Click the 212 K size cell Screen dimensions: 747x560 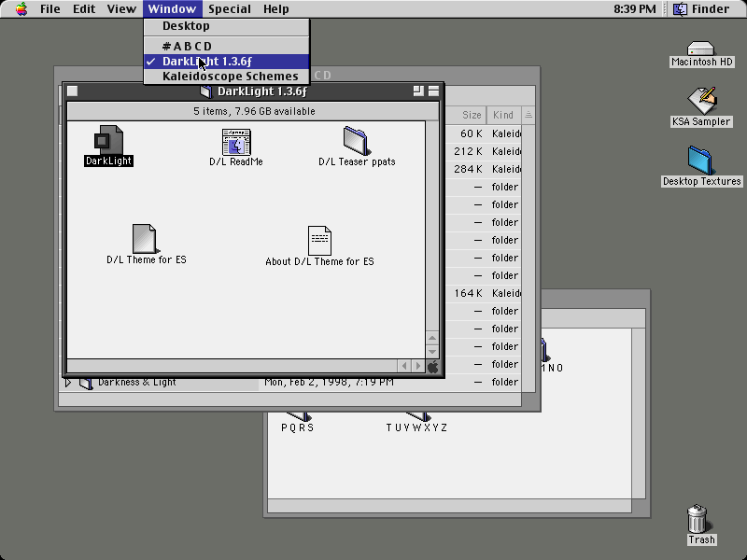pyautogui.click(x=469, y=151)
